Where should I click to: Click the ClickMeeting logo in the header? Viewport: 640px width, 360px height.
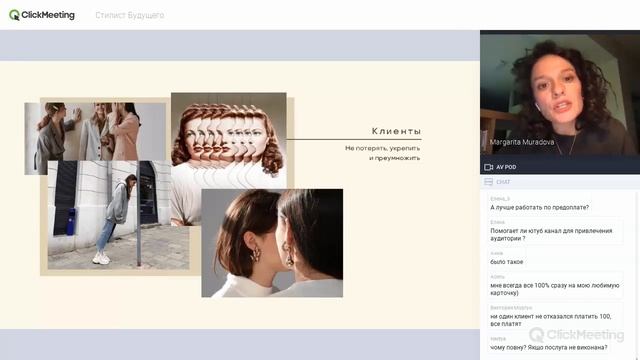[42, 15]
